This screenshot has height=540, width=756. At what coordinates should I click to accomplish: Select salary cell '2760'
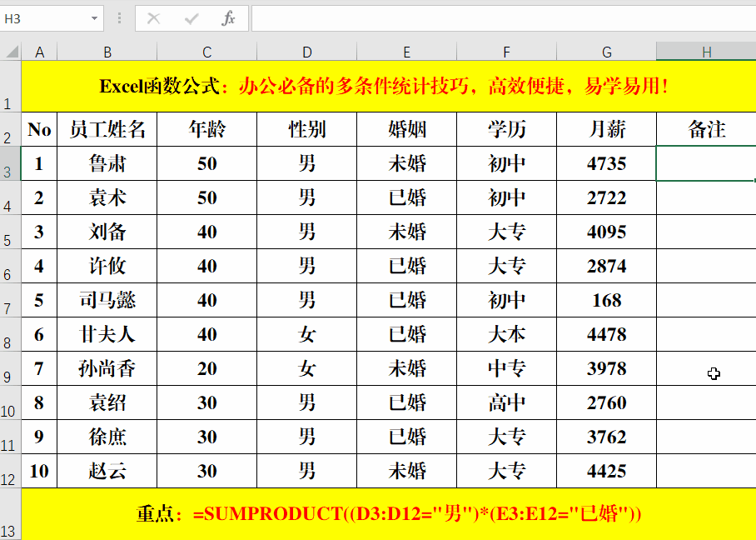click(x=606, y=402)
